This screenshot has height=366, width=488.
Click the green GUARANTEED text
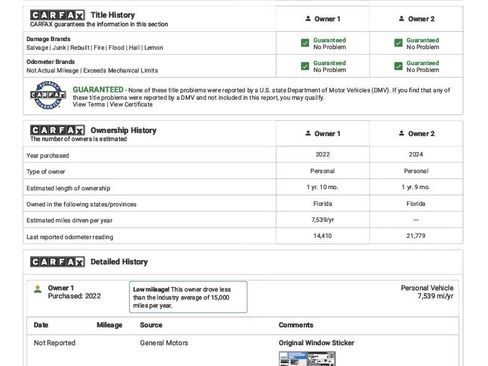tap(98, 90)
